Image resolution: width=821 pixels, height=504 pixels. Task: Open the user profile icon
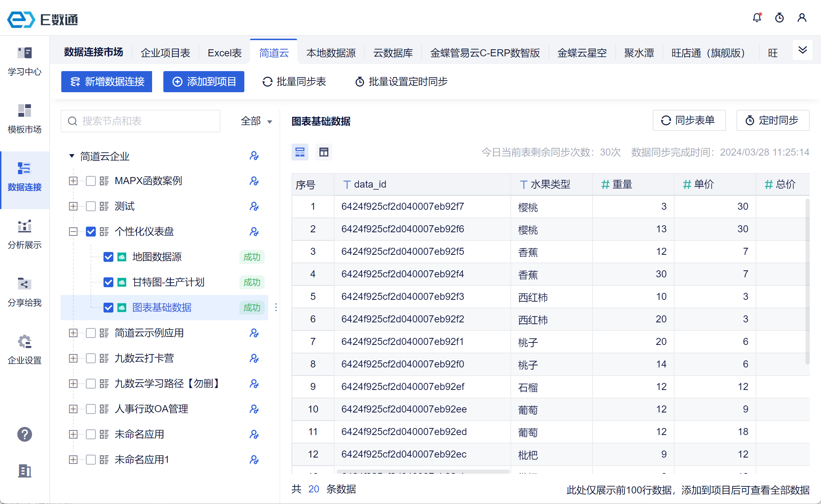[802, 18]
